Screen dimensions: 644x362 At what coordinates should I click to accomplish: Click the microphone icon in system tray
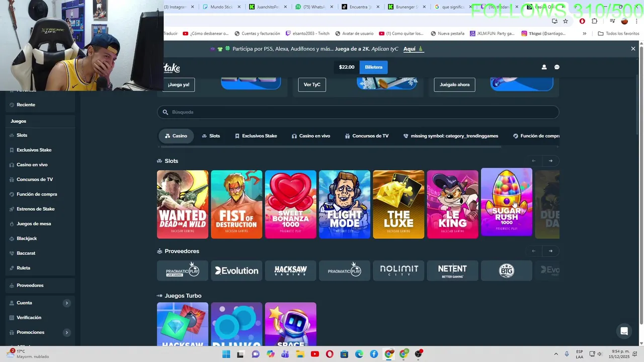[x=567, y=354]
